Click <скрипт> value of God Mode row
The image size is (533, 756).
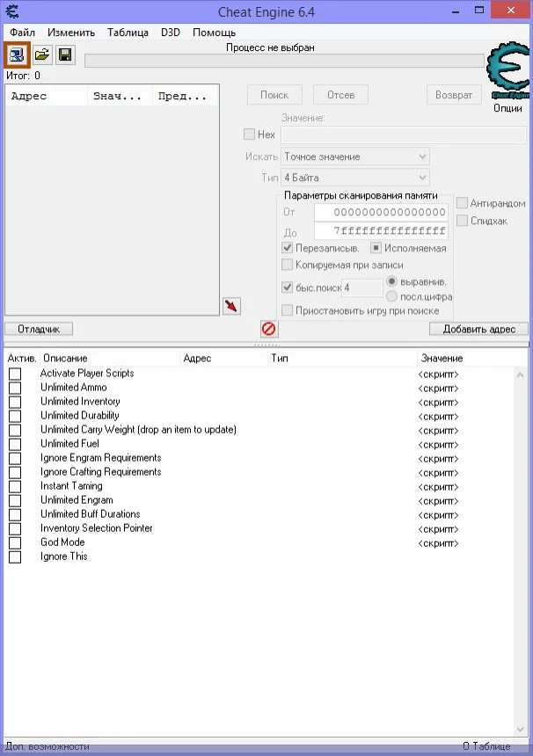click(x=438, y=543)
